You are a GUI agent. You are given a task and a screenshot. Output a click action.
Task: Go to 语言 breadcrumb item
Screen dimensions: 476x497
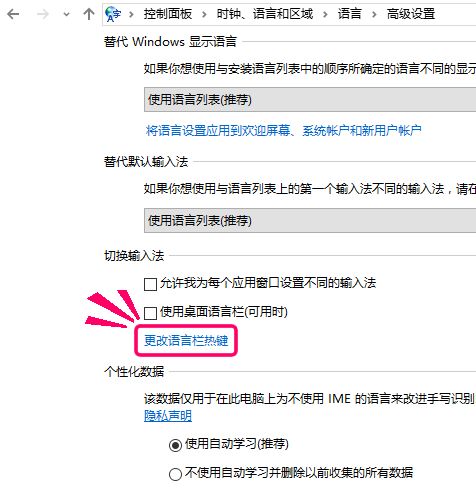(x=349, y=14)
